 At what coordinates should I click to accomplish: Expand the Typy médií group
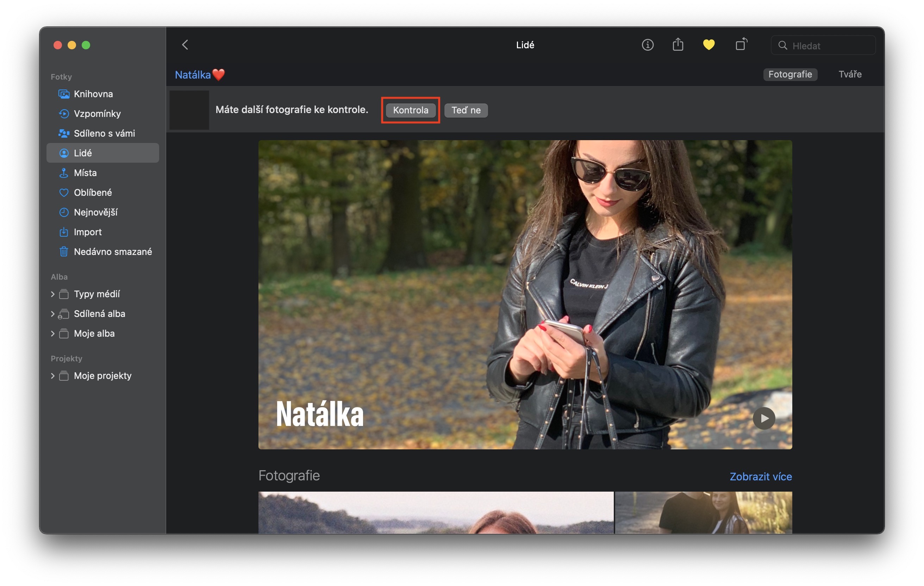52,294
